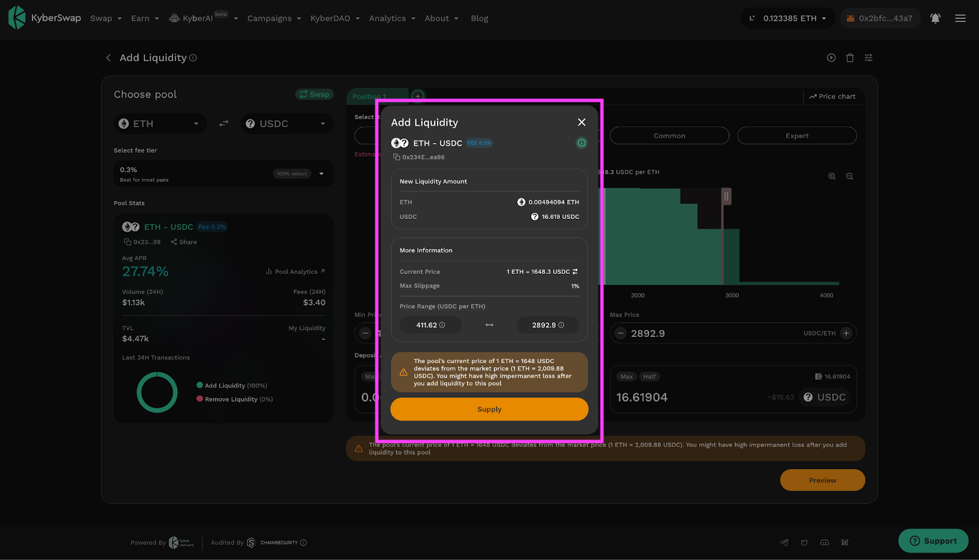979x560 pixels.
Task: Open Discord link in footer
Action: click(825, 542)
